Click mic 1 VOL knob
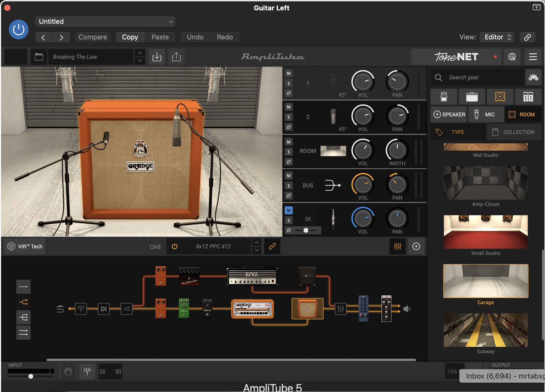Screen dimensions: 545x392 [x=363, y=81]
